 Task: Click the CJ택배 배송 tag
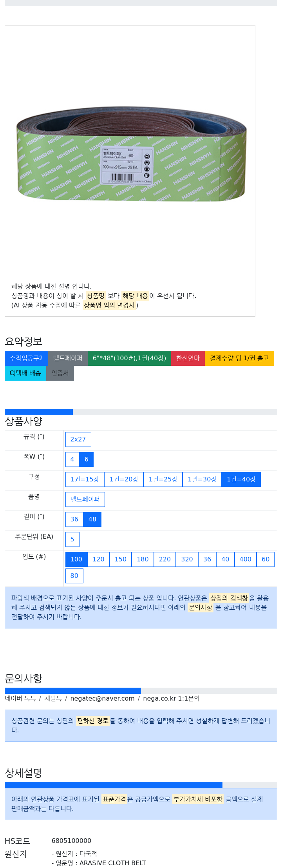(x=25, y=373)
